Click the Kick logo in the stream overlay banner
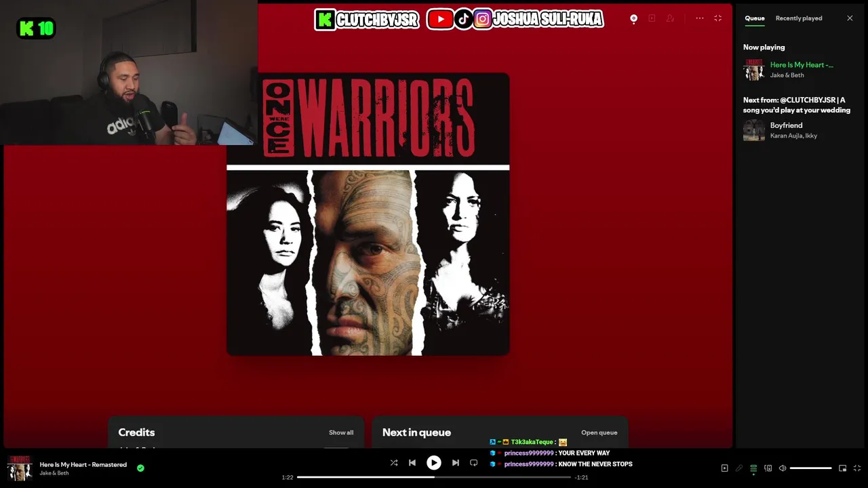868x488 pixels. coord(325,20)
